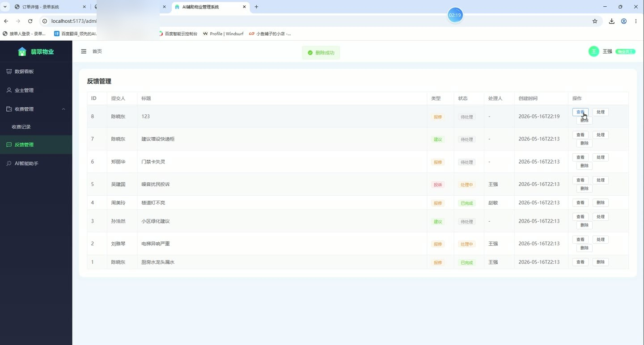This screenshot has height=345, width=644.
Task: Close the 订单详情 browser tab
Action: (x=85, y=7)
